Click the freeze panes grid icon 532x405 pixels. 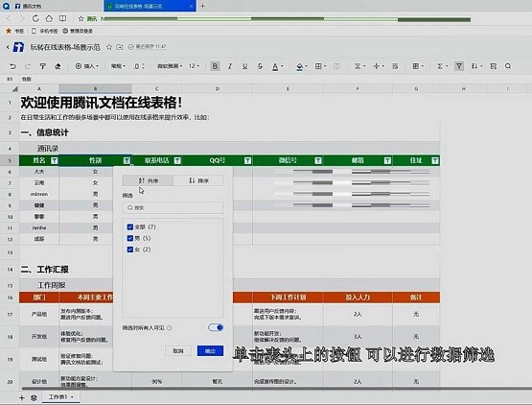tap(416, 66)
